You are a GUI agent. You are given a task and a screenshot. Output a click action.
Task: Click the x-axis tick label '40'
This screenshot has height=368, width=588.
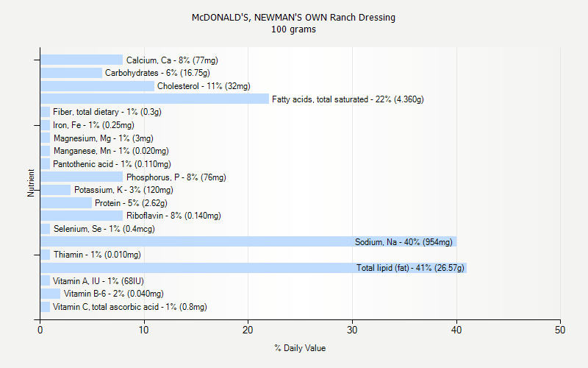(x=456, y=330)
